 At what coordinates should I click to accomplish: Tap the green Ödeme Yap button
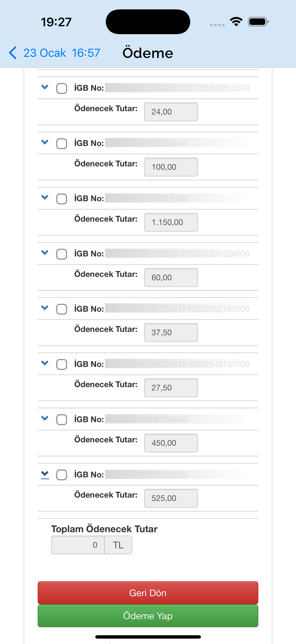click(148, 616)
